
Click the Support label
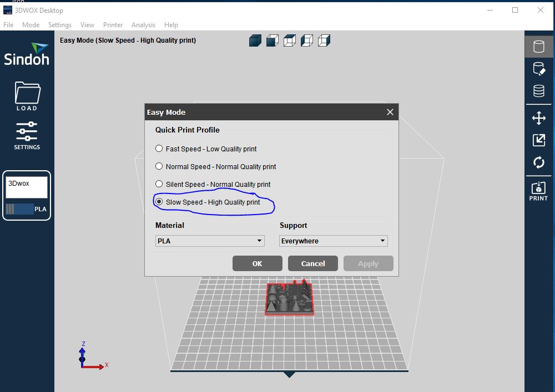point(293,225)
